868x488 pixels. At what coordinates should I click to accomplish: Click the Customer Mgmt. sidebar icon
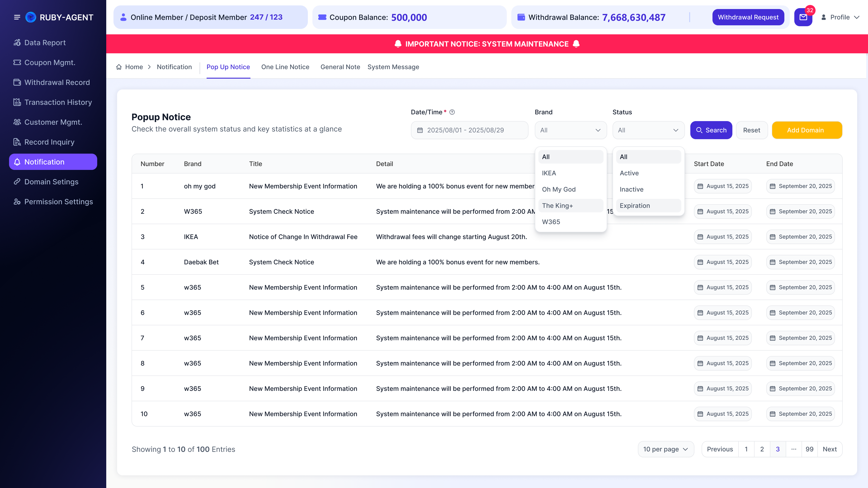click(x=17, y=122)
